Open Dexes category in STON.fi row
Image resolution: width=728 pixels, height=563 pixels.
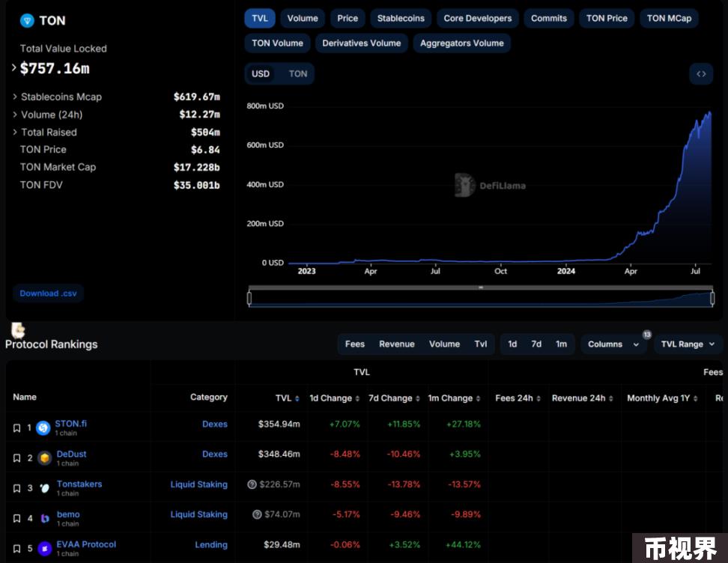tap(215, 424)
